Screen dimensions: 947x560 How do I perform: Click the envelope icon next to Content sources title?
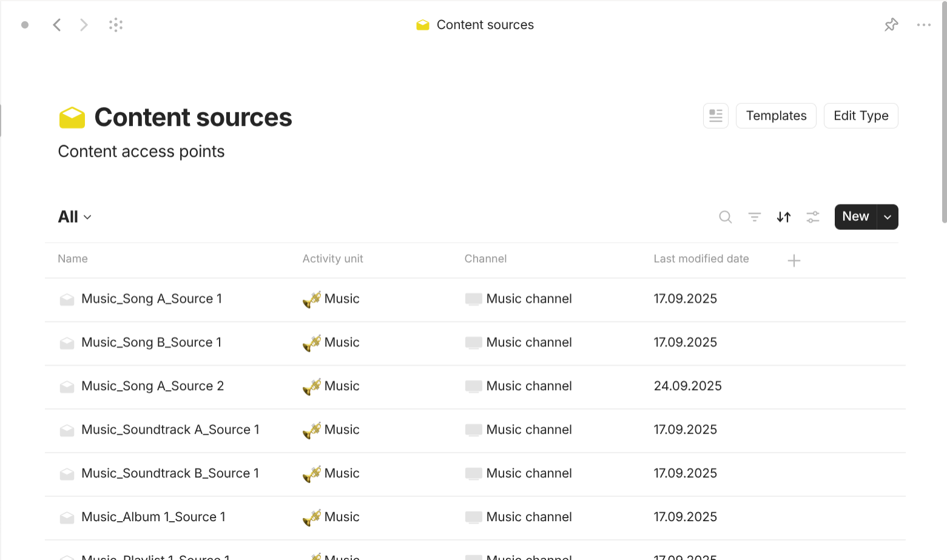coord(72,116)
